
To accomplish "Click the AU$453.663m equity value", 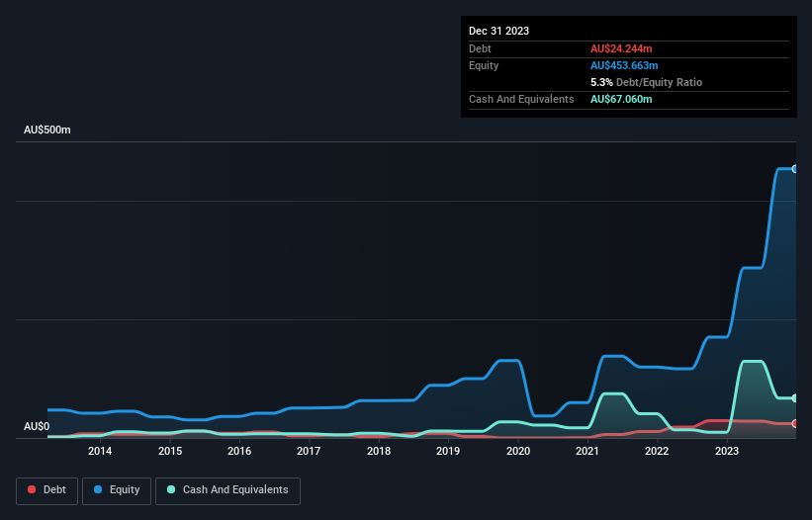I will 624,65.
